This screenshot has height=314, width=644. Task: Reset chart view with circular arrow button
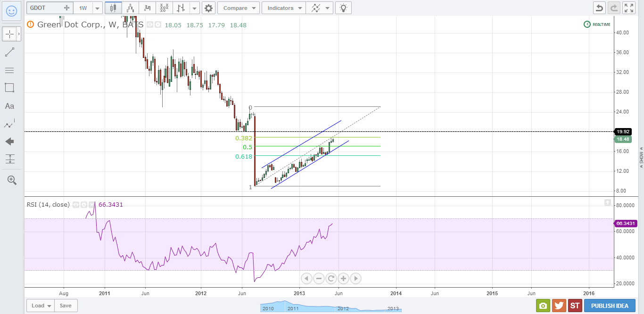331,278
